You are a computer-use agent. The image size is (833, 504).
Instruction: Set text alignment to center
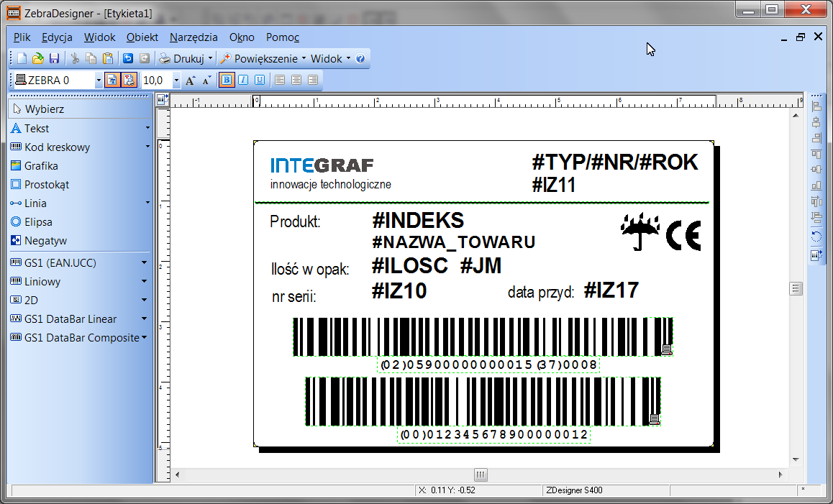(296, 81)
